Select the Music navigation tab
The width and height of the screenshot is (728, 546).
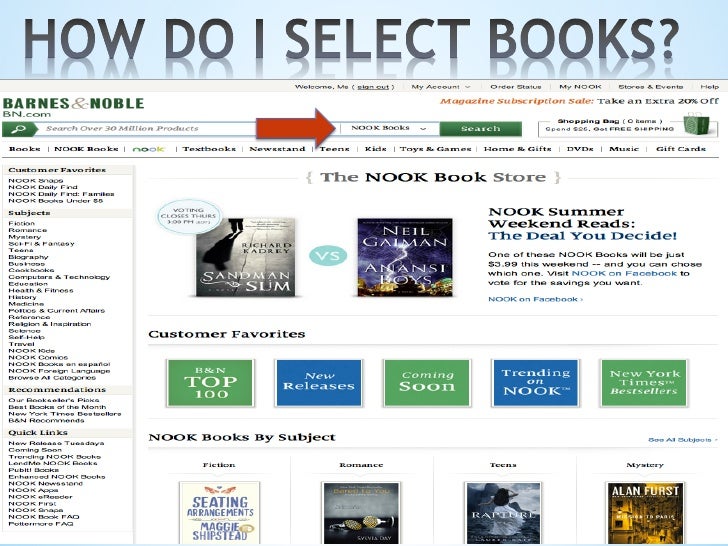(624, 149)
